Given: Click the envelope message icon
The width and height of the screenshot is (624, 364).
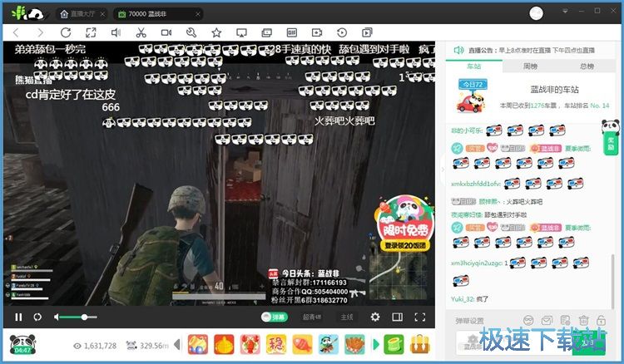Looking at the screenshot, I should [x=547, y=320].
